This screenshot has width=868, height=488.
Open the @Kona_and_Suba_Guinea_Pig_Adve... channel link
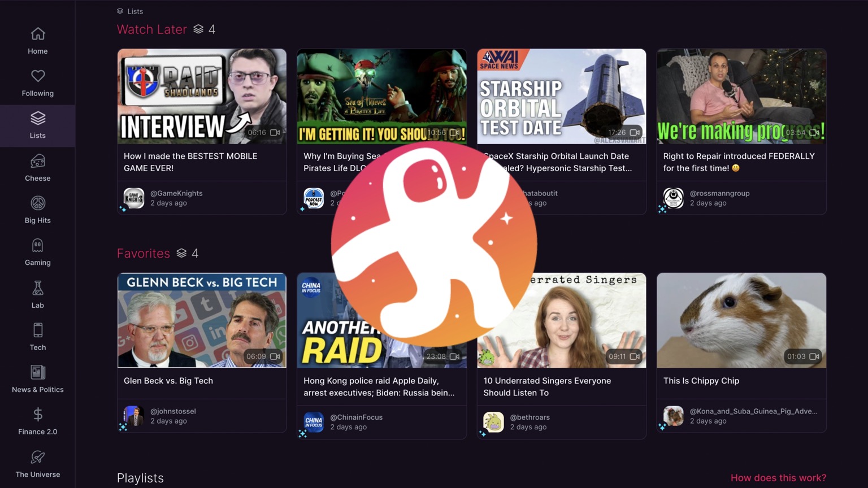753,411
